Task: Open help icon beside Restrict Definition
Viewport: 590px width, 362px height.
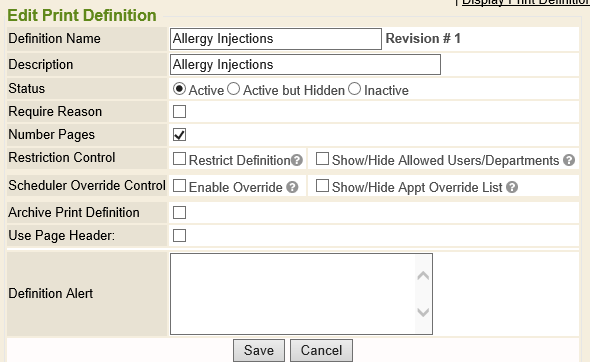Action: [297, 160]
